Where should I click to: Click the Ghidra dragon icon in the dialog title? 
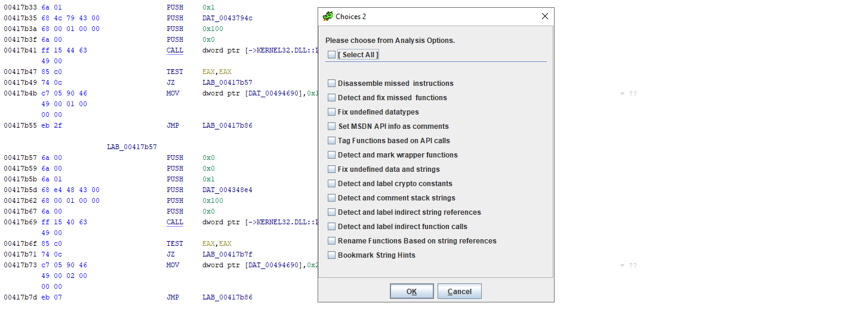(328, 16)
